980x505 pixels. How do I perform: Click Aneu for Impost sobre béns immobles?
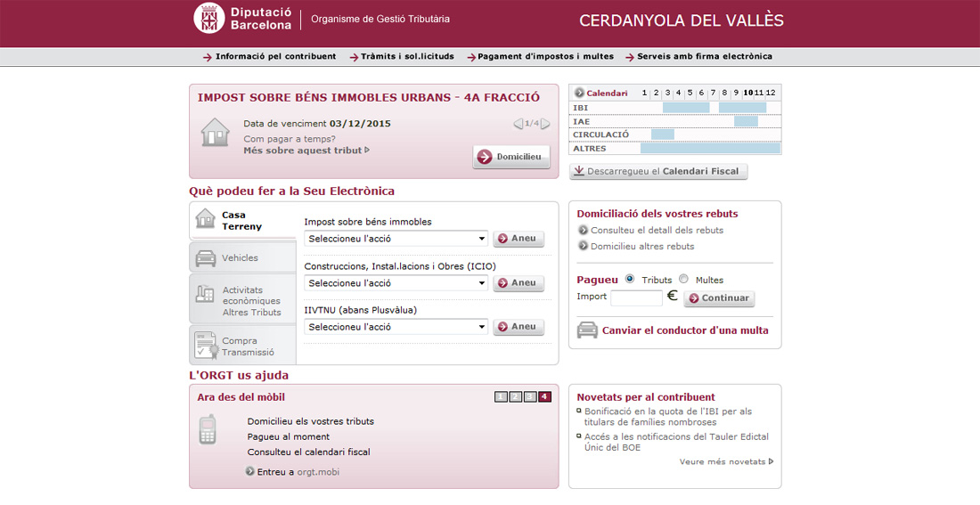tap(519, 239)
